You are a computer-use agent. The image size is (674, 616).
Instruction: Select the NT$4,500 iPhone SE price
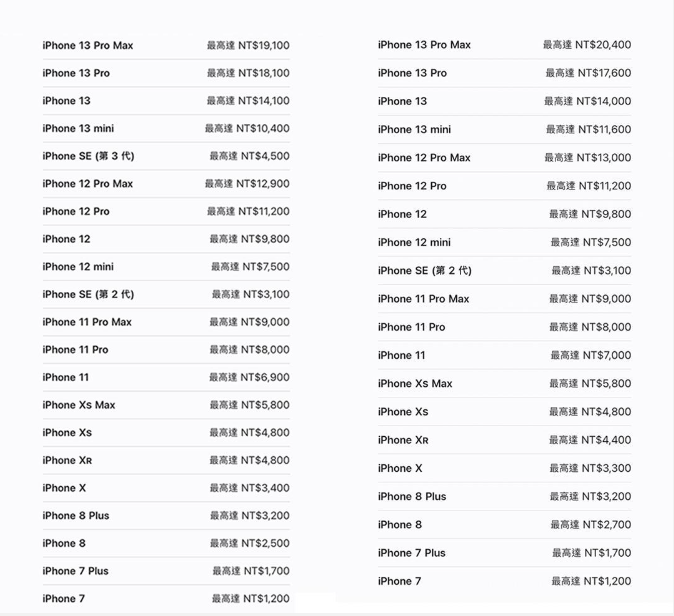tap(249, 156)
